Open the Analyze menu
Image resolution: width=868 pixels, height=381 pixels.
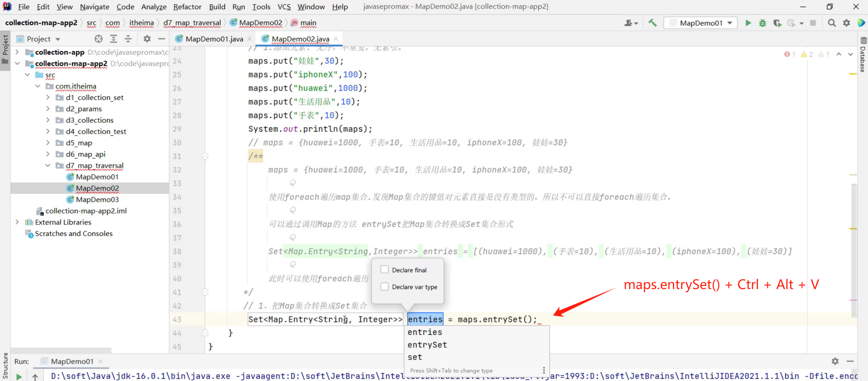154,7
